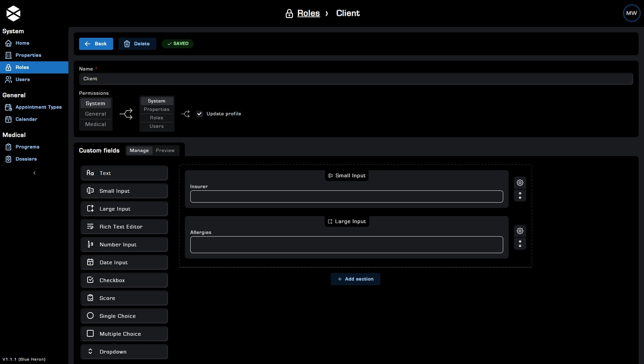Click the version label V1.1.1 [Blue Heron]
644x364 pixels.
(x=24, y=359)
